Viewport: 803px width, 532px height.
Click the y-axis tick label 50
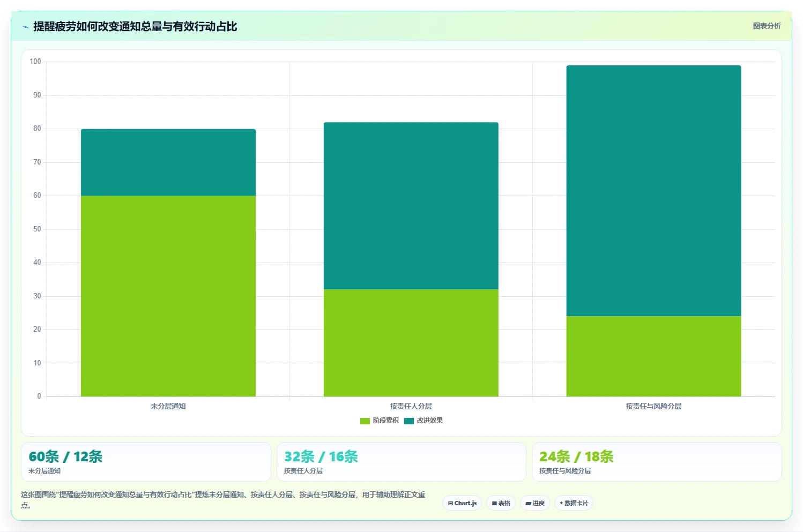[37, 229]
